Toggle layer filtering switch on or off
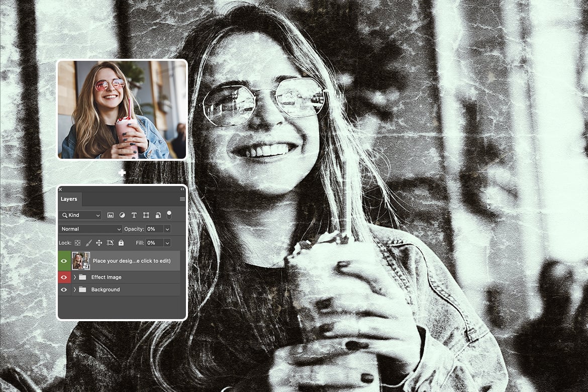The image size is (588, 392). (x=169, y=215)
